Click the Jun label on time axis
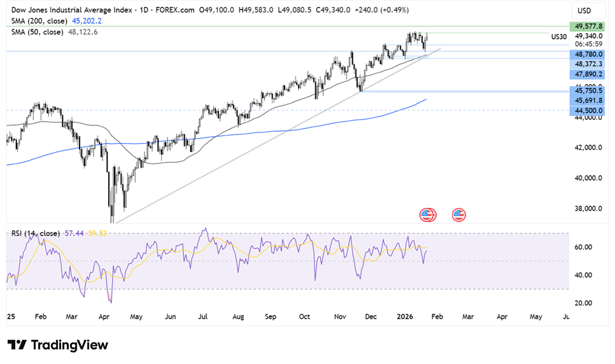Image resolution: width=615 pixels, height=364 pixels. [x=170, y=316]
